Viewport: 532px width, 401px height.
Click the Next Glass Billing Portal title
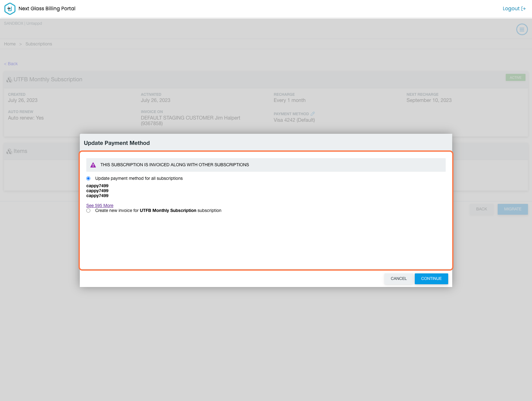click(47, 9)
